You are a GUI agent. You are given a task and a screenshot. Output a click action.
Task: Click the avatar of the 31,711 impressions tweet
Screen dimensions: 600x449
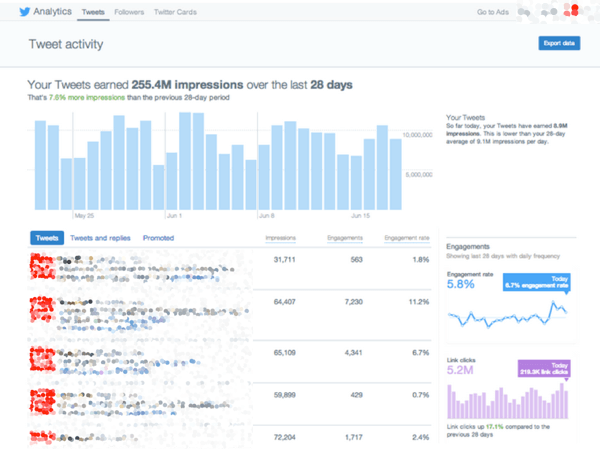(42, 266)
